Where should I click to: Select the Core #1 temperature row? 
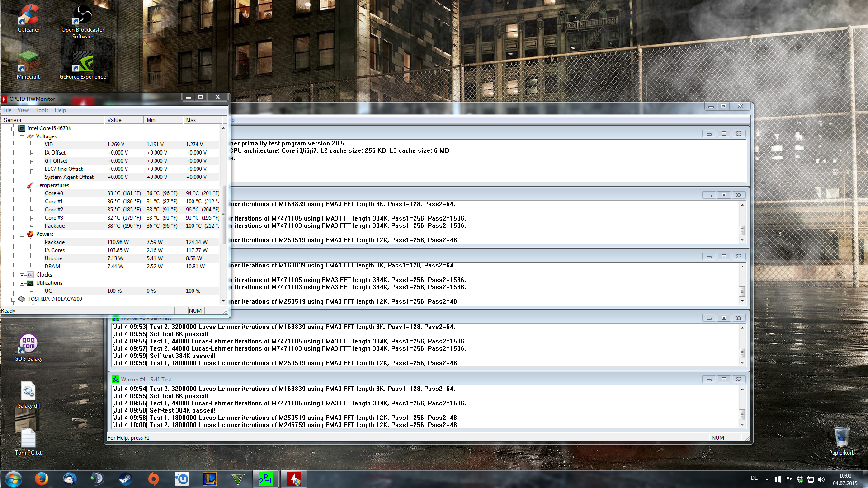[x=54, y=202]
